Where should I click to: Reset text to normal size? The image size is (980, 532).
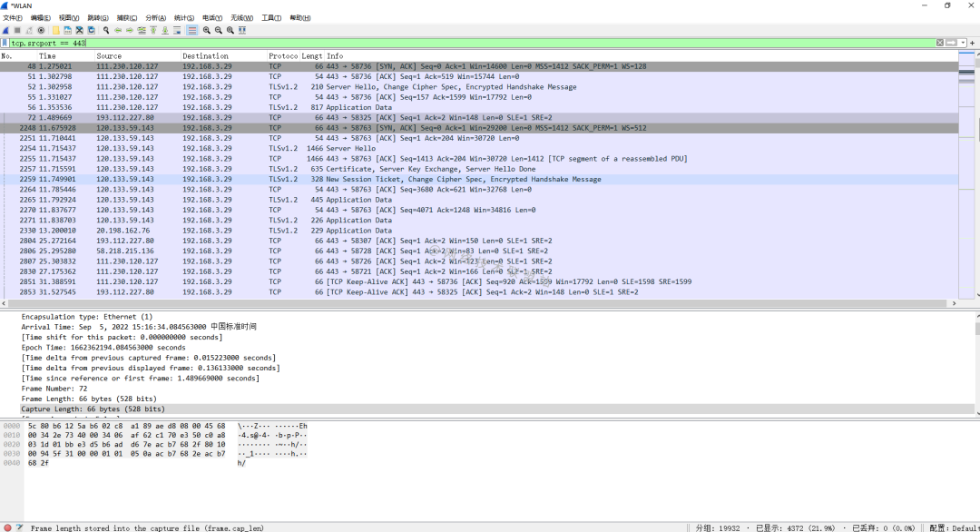pos(230,30)
